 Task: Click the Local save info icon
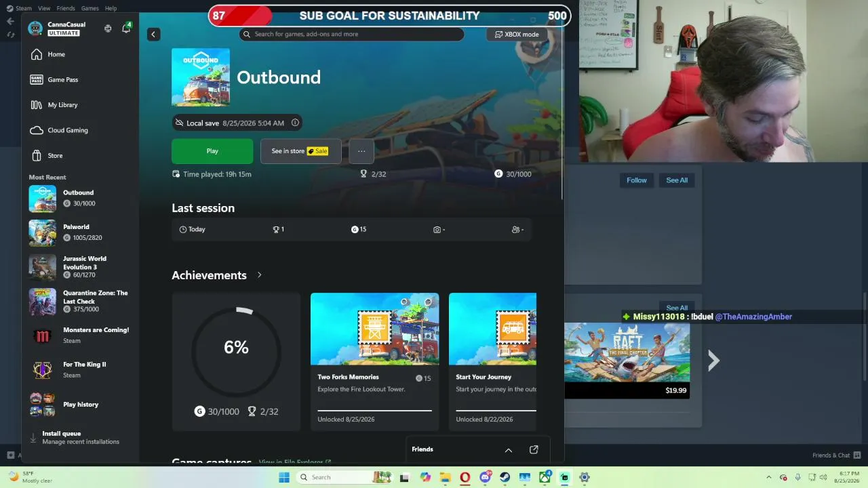click(x=295, y=123)
